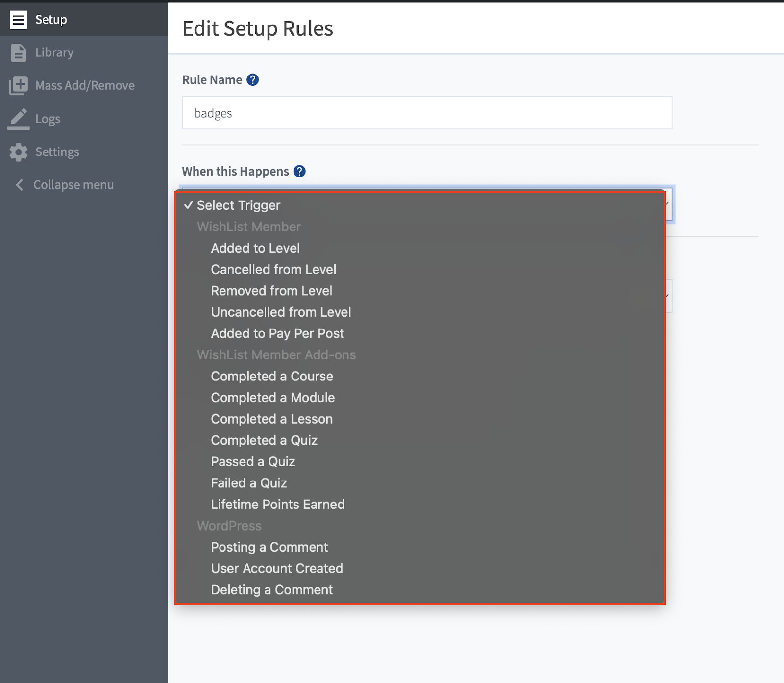Viewport: 784px width, 683px height.
Task: Click the WishList Member Add-ons group header
Action: (x=276, y=355)
